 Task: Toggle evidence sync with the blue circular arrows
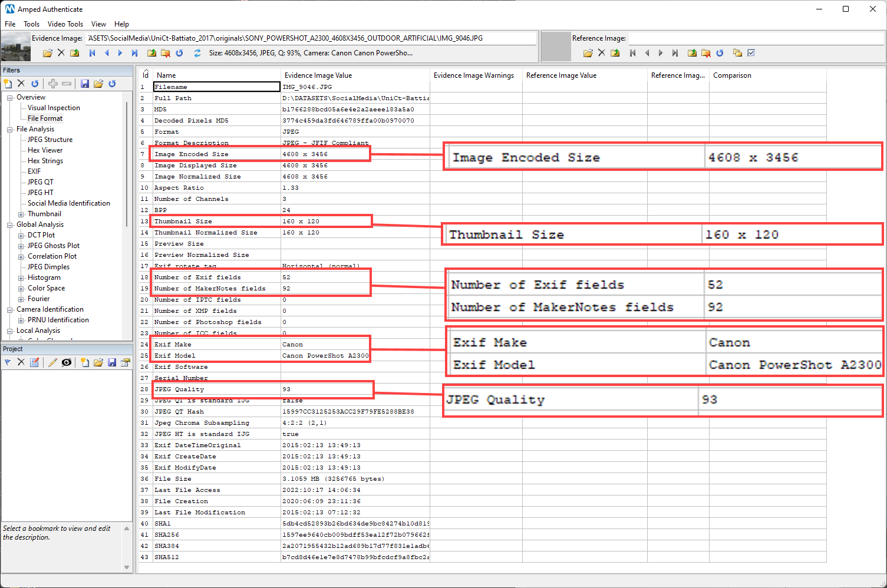(197, 52)
